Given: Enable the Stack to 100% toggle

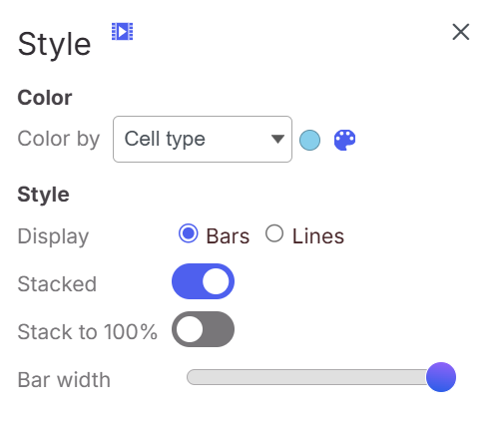Looking at the screenshot, I should [203, 329].
